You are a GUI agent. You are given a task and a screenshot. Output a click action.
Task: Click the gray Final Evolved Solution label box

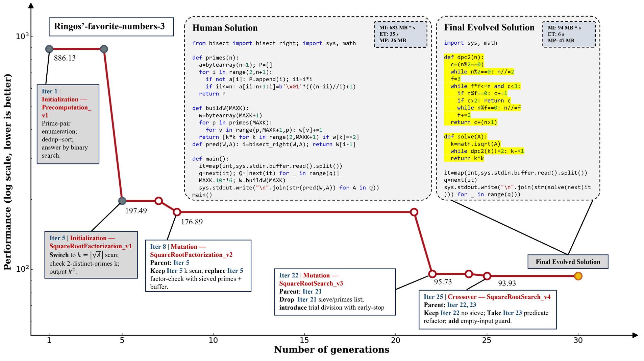(x=568, y=262)
